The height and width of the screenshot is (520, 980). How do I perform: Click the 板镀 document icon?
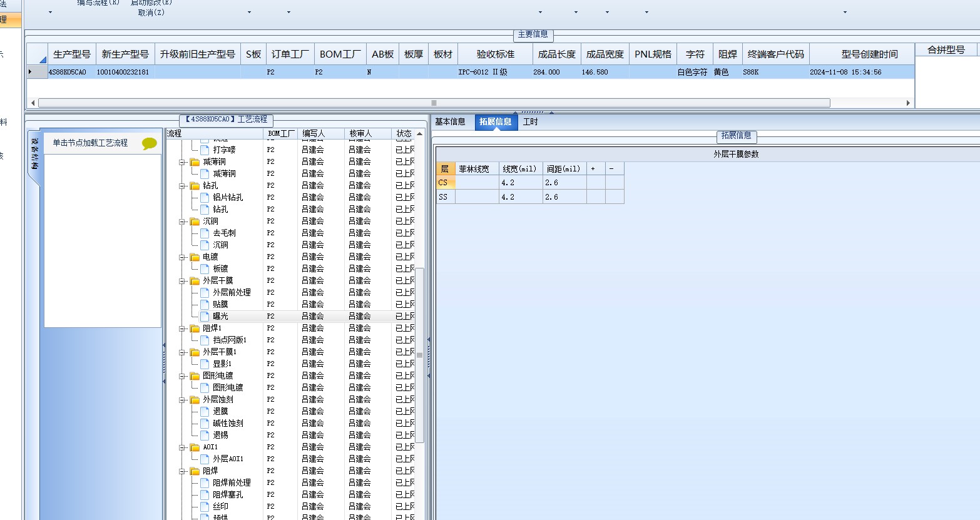click(x=205, y=268)
